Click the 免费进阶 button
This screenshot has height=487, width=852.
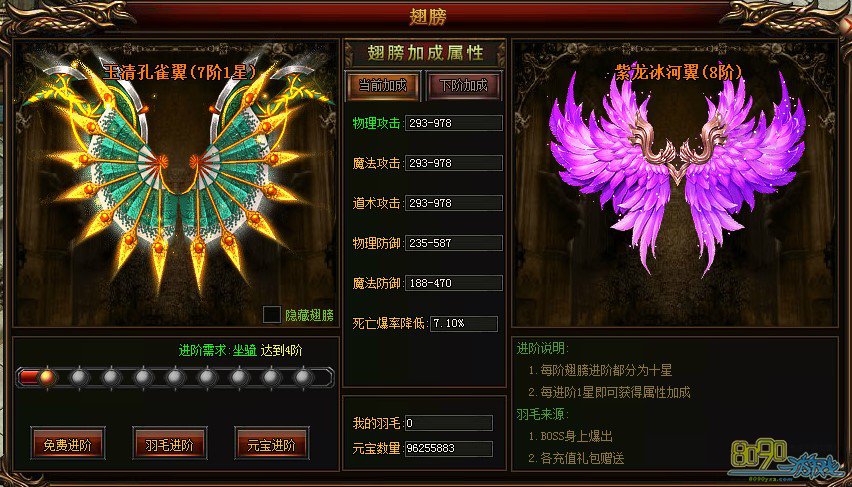(67, 445)
